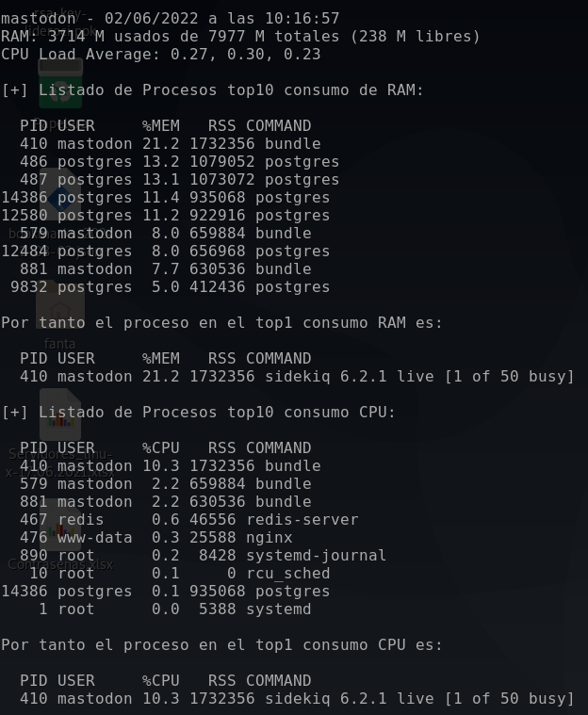The height and width of the screenshot is (715, 588).
Task: Open the fanta home folder icon
Action: point(60,311)
